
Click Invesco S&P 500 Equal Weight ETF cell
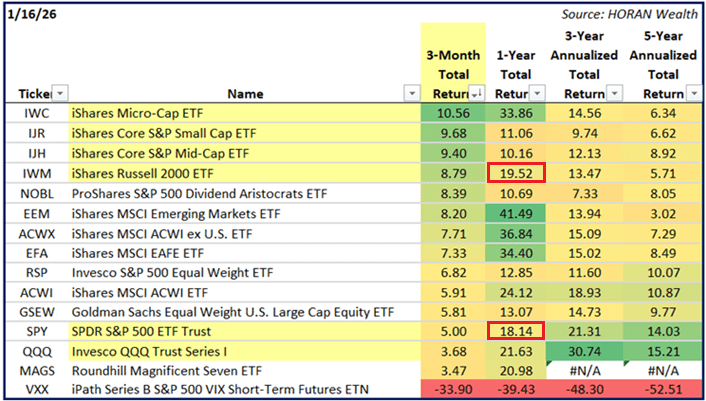pyautogui.click(x=244, y=273)
